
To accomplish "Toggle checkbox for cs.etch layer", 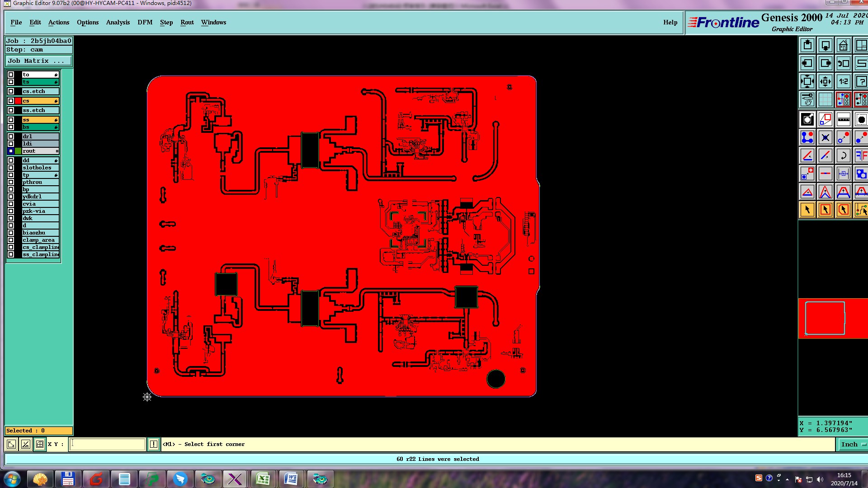I will [11, 91].
